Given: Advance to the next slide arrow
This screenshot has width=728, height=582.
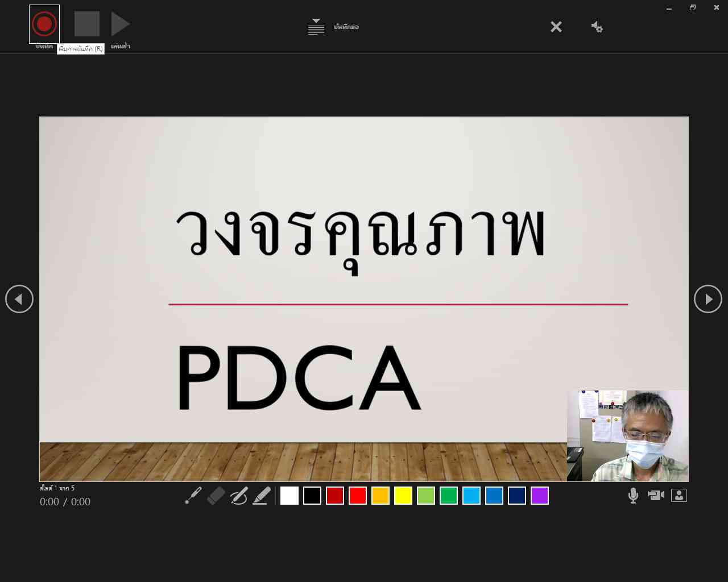Looking at the screenshot, I should pos(708,299).
